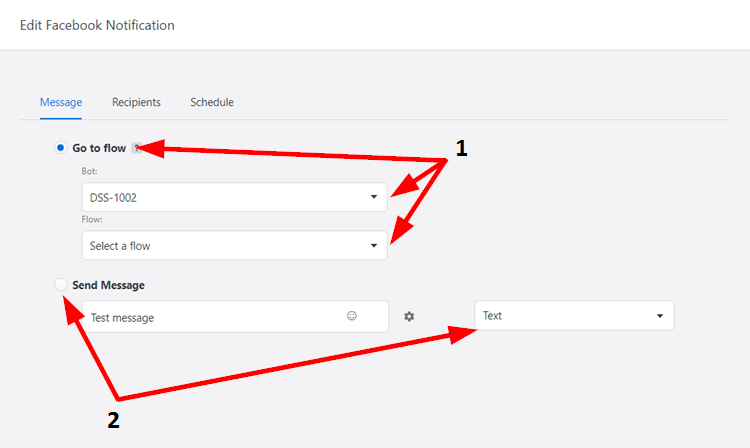Viewport: 750px width, 448px height.
Task: Open the Text message type dropdown
Action: click(574, 316)
